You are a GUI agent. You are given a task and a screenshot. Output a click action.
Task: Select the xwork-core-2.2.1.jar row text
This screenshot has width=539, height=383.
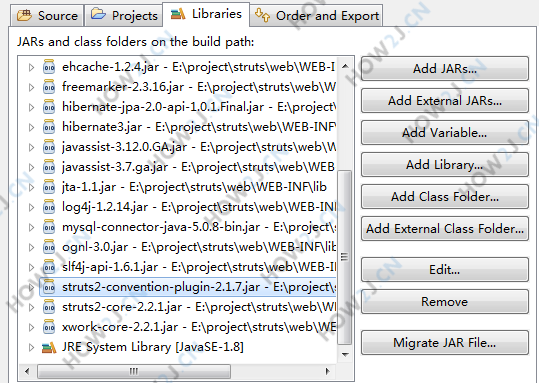pyautogui.click(x=199, y=327)
